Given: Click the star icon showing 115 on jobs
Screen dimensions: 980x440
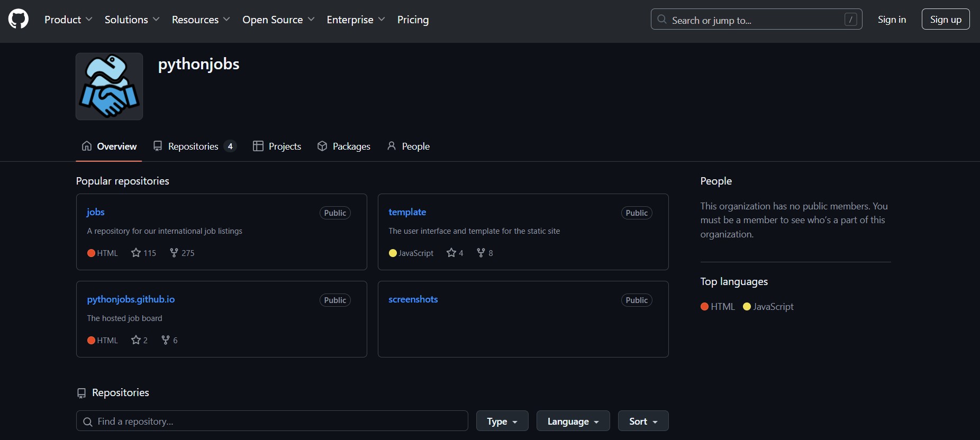Looking at the screenshot, I should (136, 253).
